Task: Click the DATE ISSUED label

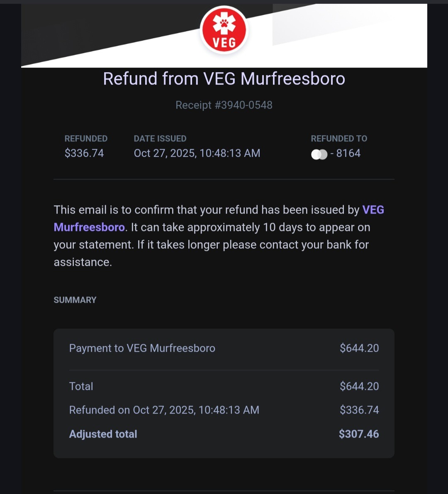Action: click(x=160, y=139)
